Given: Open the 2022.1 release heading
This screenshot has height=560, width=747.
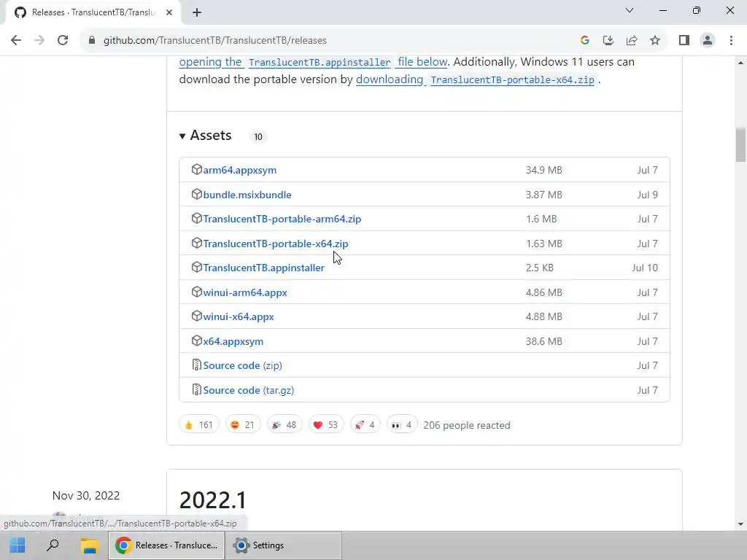Looking at the screenshot, I should [213, 500].
